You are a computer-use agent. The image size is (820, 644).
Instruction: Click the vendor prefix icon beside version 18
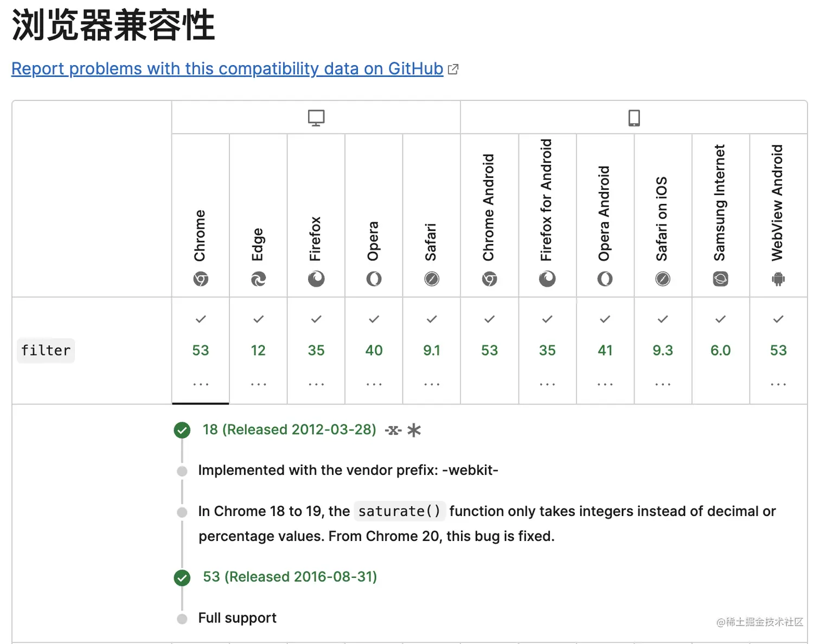coord(393,430)
